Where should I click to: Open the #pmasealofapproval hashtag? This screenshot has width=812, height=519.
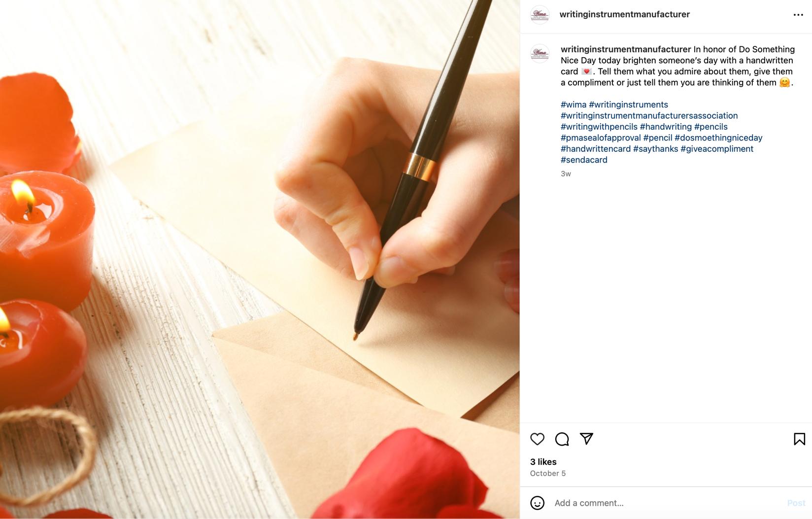601,138
